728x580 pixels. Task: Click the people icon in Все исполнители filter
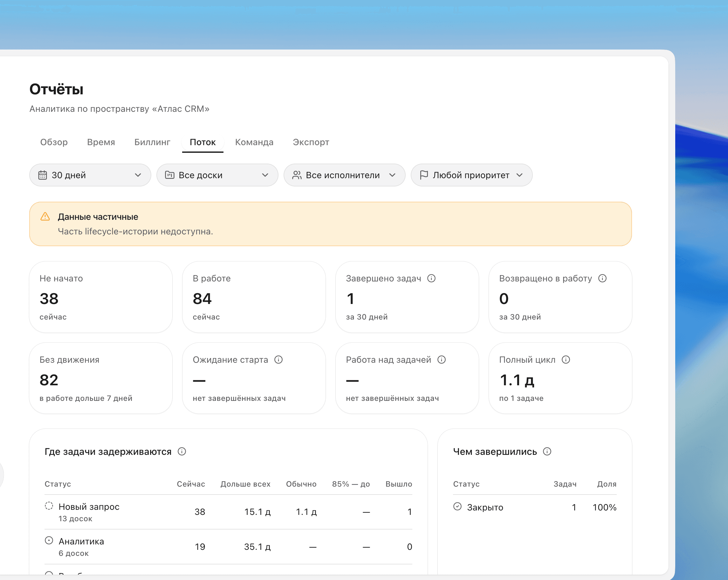point(297,175)
